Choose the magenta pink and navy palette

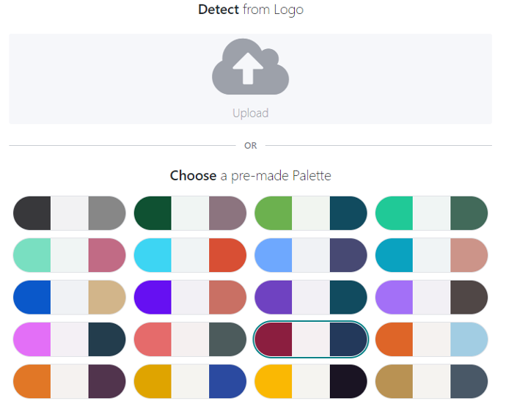coord(70,339)
